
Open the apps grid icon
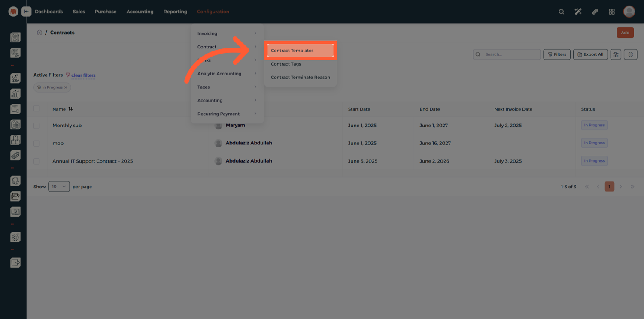coord(612,12)
